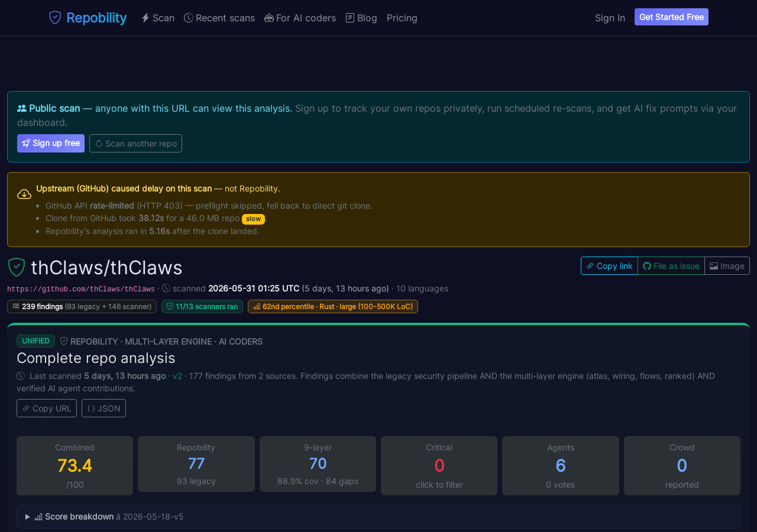This screenshot has height=532, width=757.
Task: Open the JSON export button
Action: pyautogui.click(x=103, y=408)
